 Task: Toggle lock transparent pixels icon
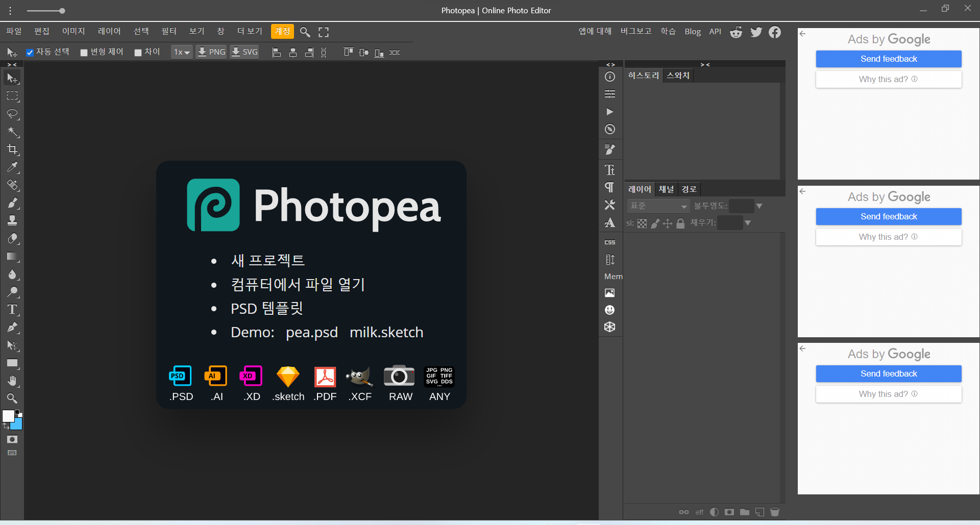click(642, 223)
